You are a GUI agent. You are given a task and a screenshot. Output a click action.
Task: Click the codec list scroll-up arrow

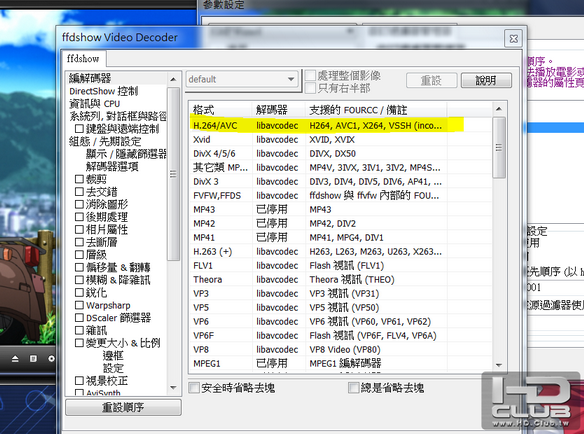click(499, 109)
